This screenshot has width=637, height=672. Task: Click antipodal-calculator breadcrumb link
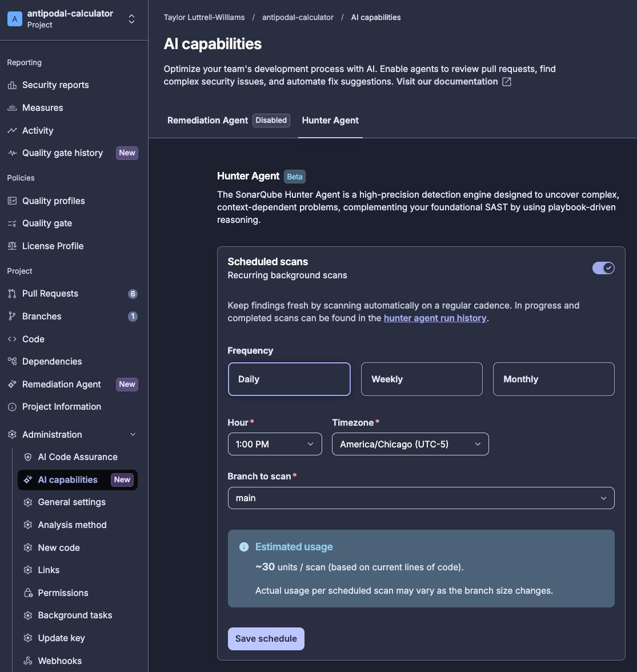[x=298, y=18]
